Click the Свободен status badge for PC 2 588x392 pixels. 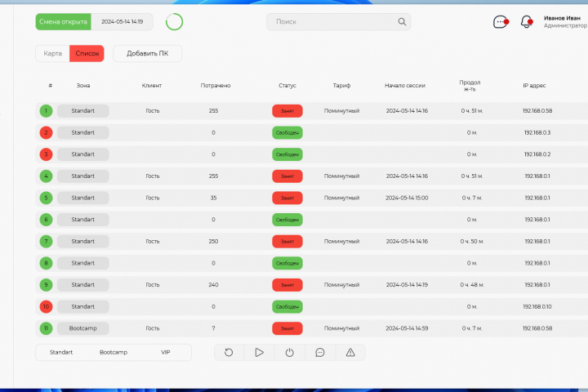point(287,133)
